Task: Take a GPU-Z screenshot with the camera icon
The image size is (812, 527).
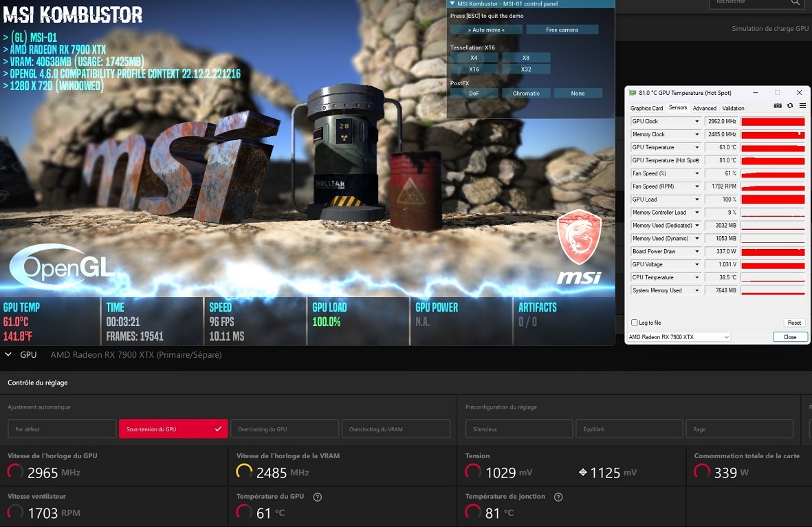Action: coord(778,106)
